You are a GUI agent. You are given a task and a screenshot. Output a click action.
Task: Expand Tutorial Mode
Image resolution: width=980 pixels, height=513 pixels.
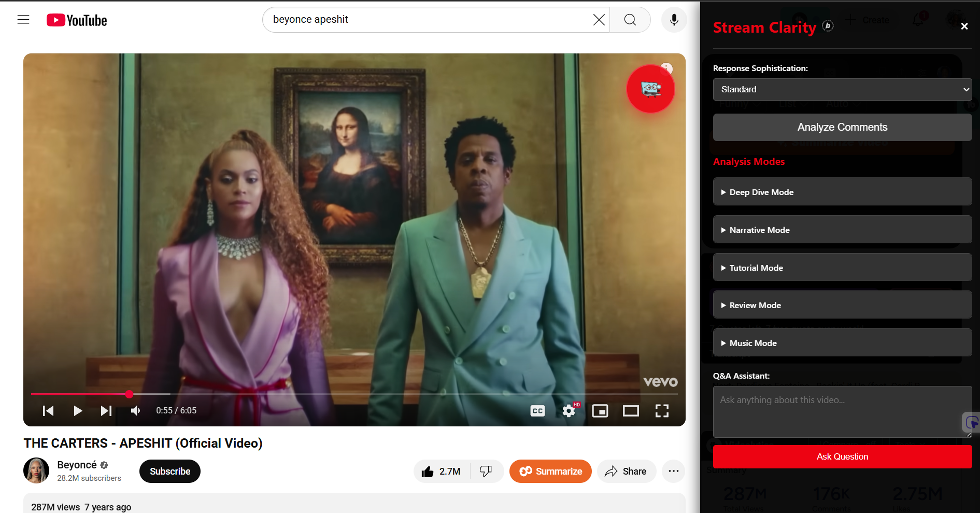pyautogui.click(x=842, y=268)
